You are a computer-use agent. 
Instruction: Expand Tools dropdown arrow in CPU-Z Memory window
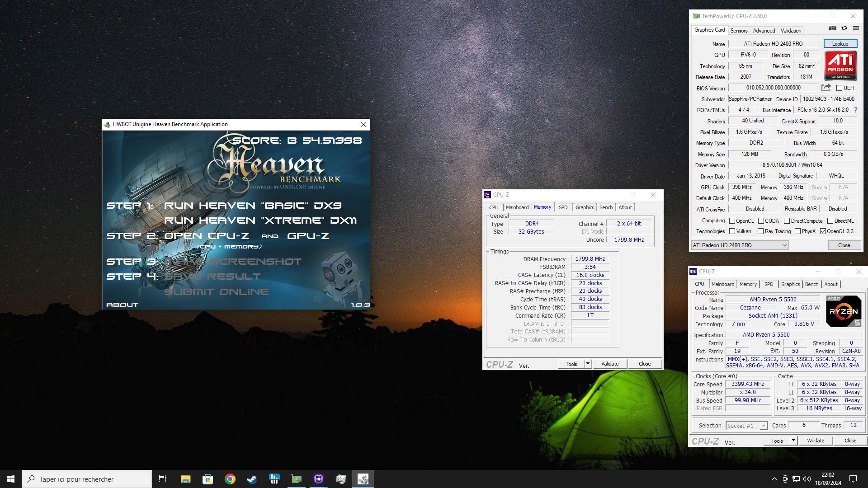588,364
